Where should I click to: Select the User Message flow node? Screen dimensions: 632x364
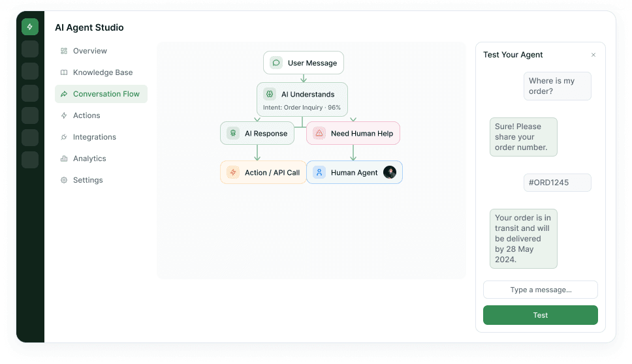point(304,63)
